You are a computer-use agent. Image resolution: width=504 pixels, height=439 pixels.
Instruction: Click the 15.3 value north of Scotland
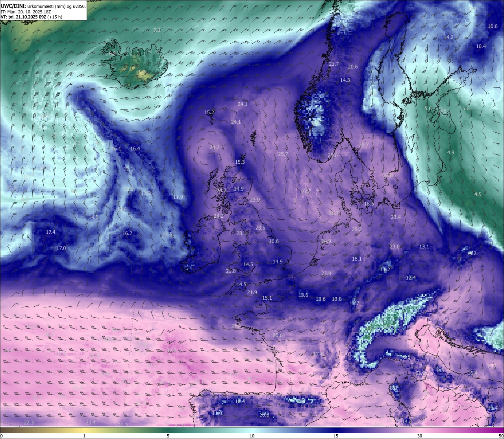click(x=240, y=162)
